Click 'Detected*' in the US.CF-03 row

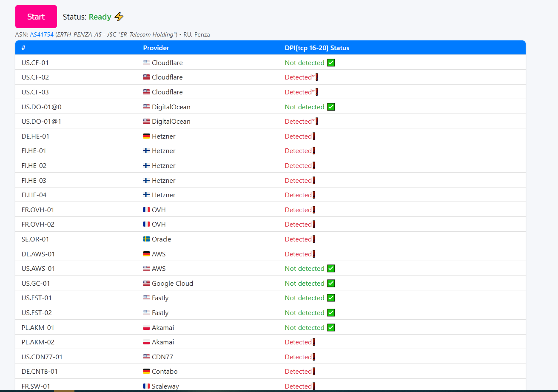pyautogui.click(x=300, y=92)
